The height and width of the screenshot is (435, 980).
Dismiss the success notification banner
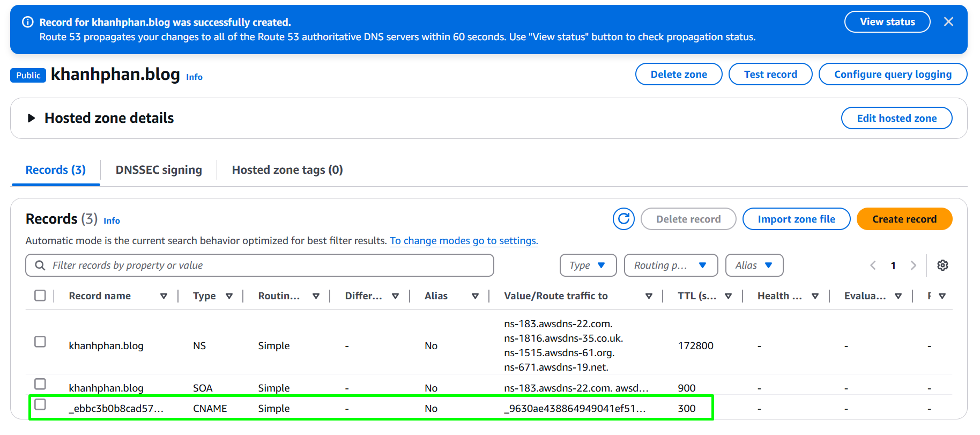tap(948, 21)
